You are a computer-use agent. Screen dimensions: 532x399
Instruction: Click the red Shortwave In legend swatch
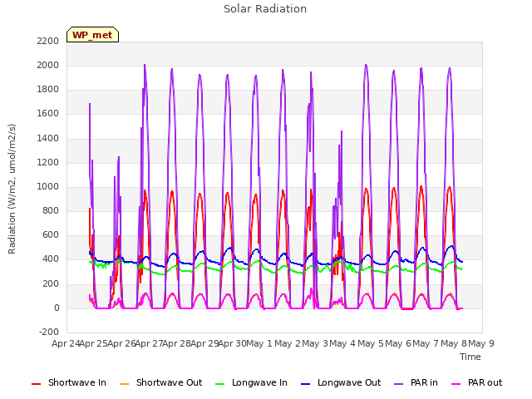pos(36,384)
